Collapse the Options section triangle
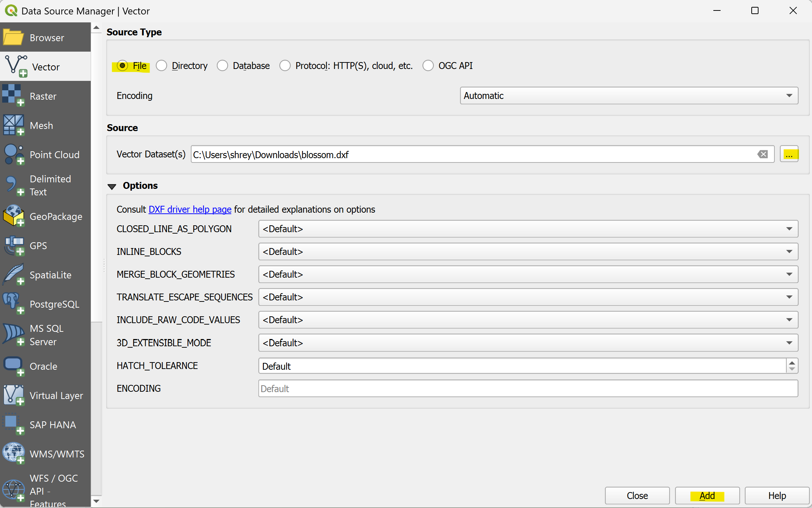The image size is (812, 508). pos(112,186)
